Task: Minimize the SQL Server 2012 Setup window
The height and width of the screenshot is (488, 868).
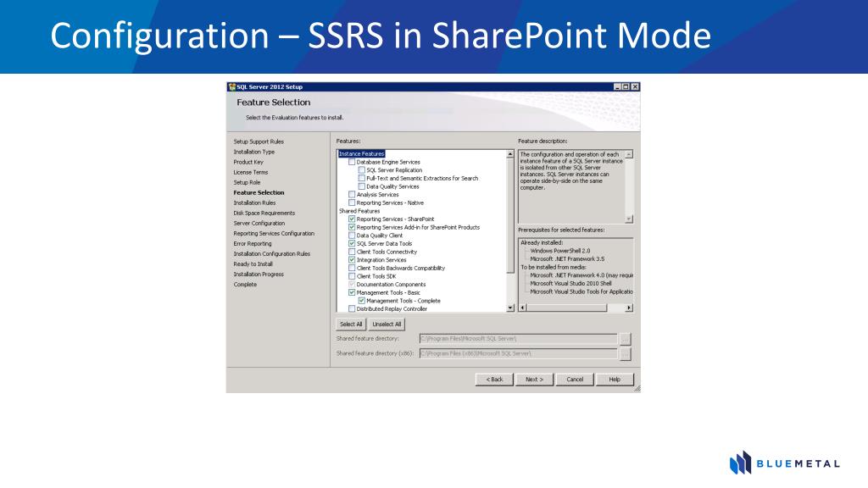Action: click(618, 87)
